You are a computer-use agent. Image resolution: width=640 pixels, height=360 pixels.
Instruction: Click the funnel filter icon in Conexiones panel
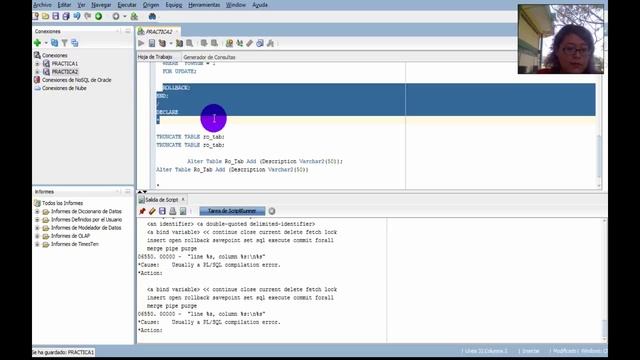(x=64, y=43)
